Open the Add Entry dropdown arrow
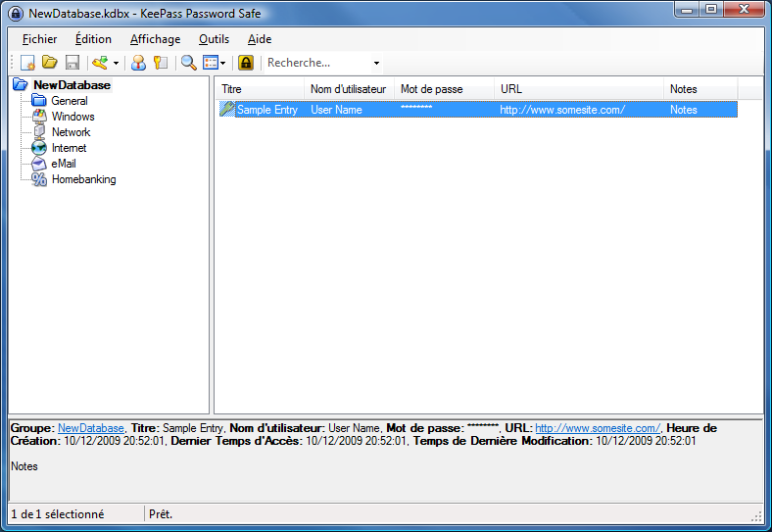Screen dimensions: 772x532 coord(117,63)
